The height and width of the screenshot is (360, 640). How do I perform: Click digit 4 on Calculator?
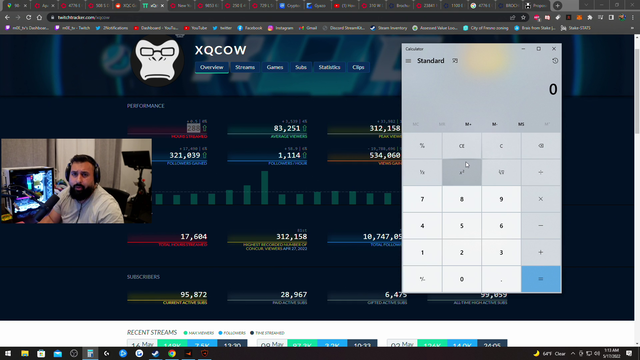422,226
